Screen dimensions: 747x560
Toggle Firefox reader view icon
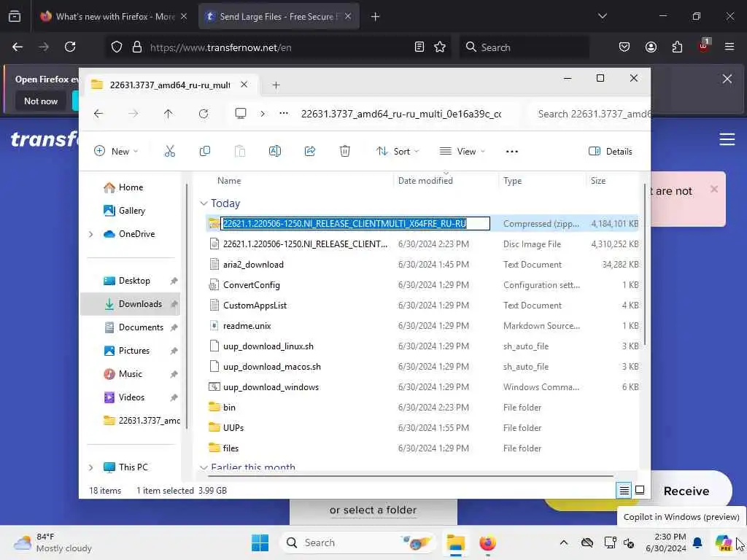pyautogui.click(x=419, y=47)
